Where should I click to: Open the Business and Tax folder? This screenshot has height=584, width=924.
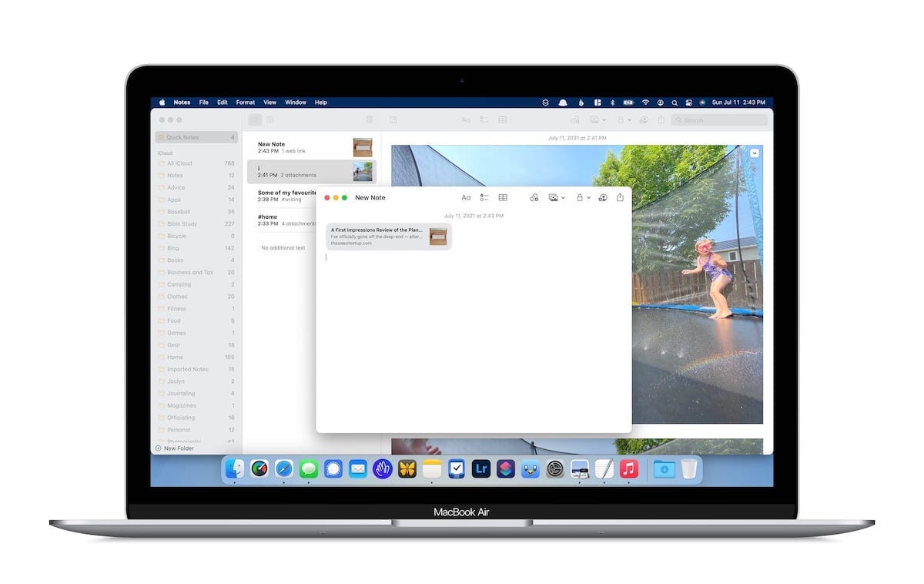click(x=196, y=272)
